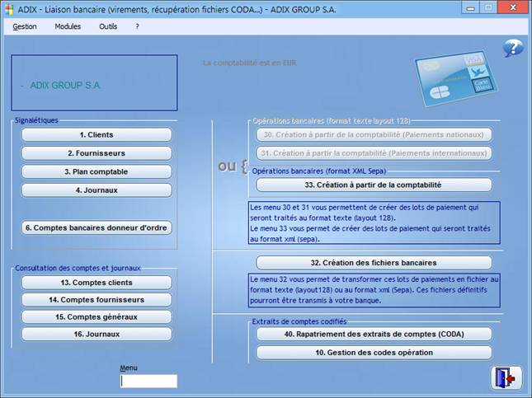Focus the Menu number input field

pos(149,381)
